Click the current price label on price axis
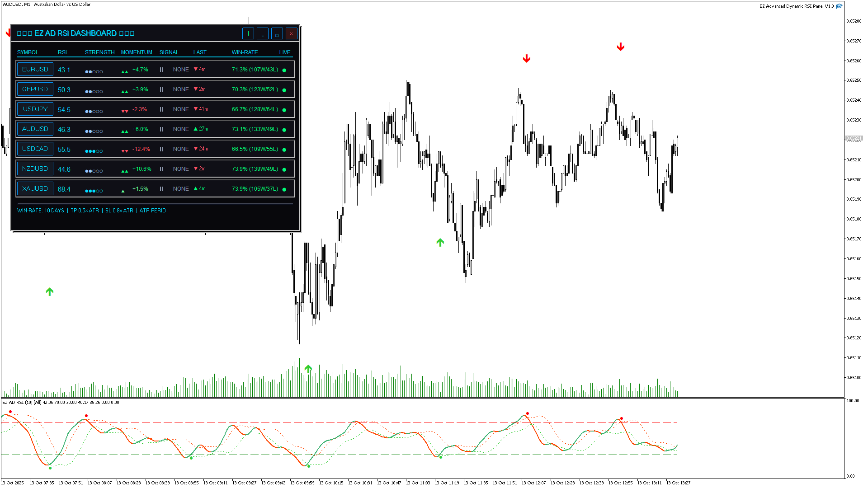The image size is (868, 488). (854, 138)
